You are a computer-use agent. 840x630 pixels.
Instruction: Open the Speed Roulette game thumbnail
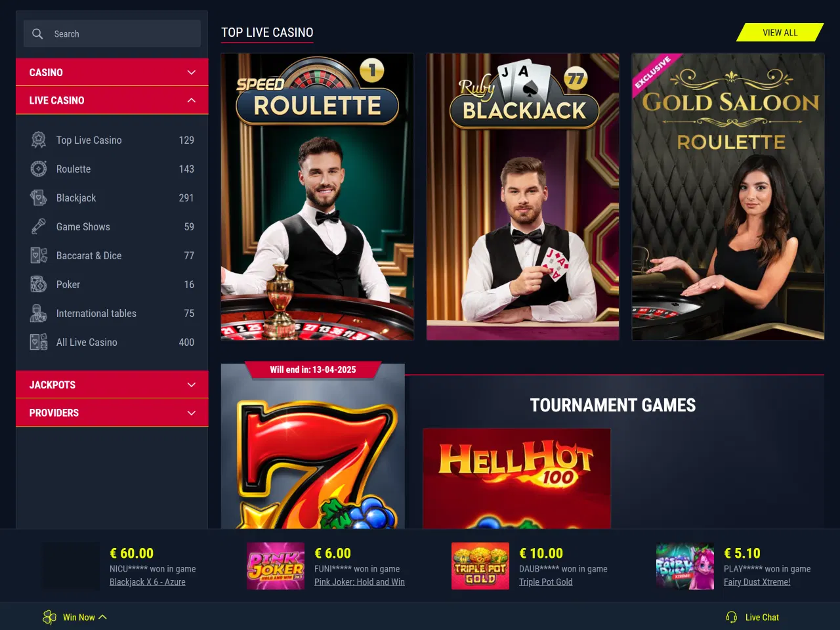click(x=318, y=197)
